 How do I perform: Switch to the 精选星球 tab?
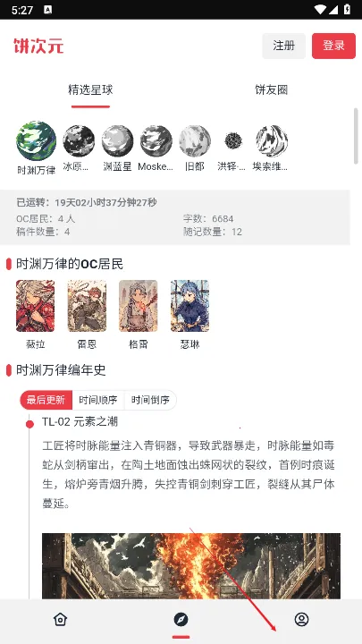pos(90,90)
